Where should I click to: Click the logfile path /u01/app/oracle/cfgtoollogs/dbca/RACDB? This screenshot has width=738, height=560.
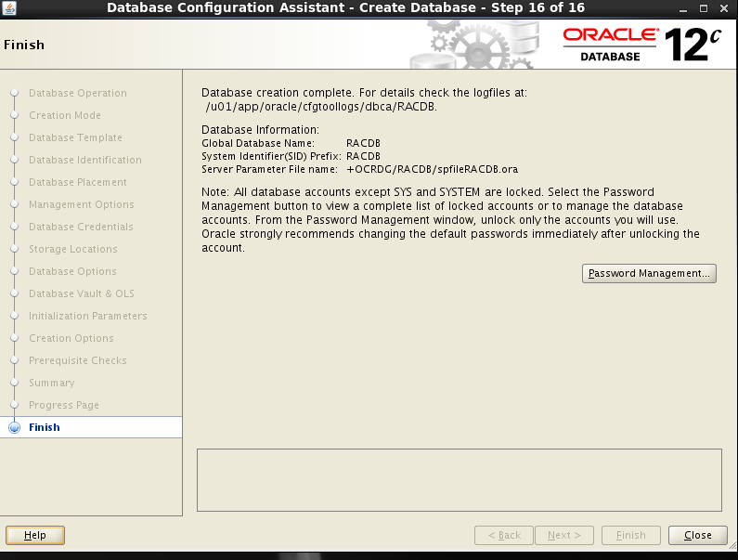pyautogui.click(x=321, y=107)
